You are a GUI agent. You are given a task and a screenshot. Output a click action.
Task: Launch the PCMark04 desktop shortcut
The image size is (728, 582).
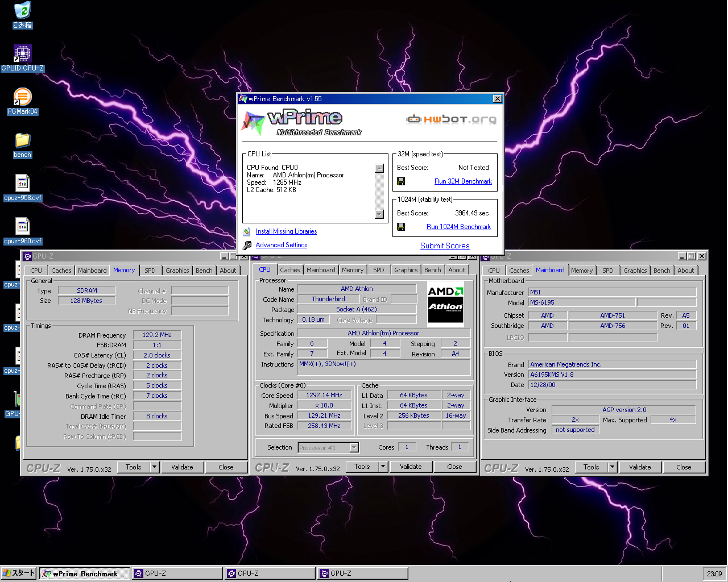click(x=22, y=102)
